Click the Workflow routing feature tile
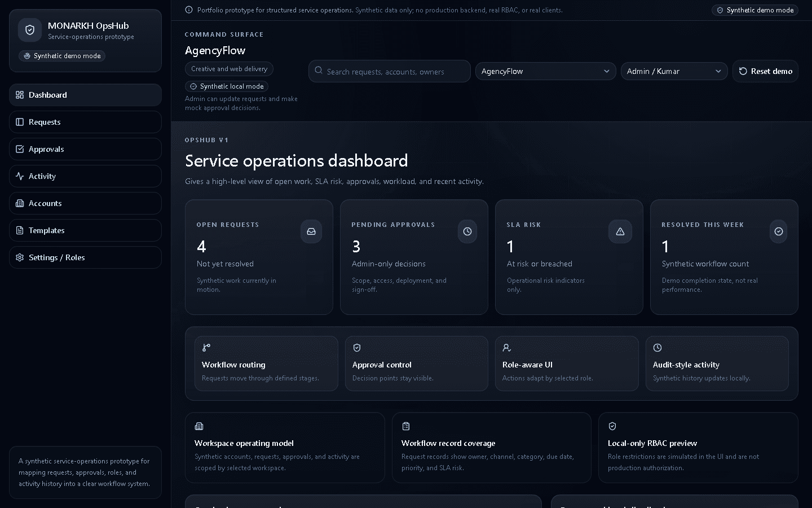812x508 pixels. (x=266, y=364)
